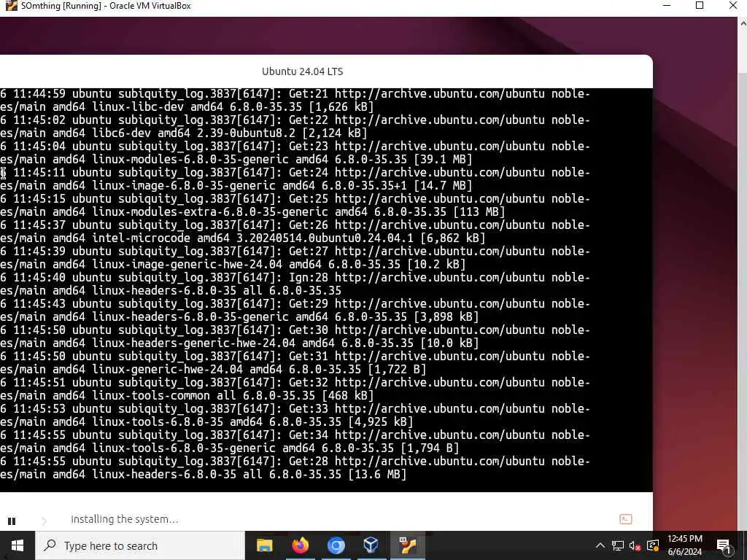Screen dimensions: 747x560
Task: Open the clock showing 12:45 PM
Action: click(x=684, y=545)
